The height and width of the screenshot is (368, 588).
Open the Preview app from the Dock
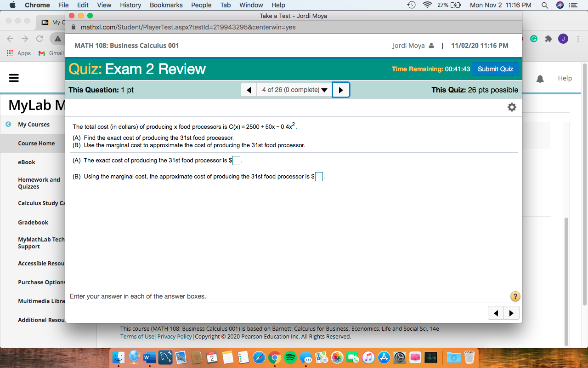tap(181, 357)
